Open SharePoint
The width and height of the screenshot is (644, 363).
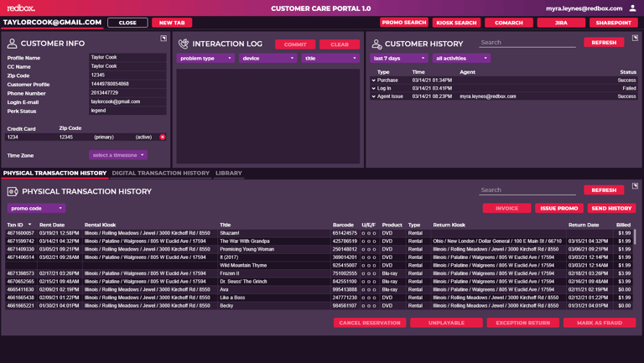[614, 23]
